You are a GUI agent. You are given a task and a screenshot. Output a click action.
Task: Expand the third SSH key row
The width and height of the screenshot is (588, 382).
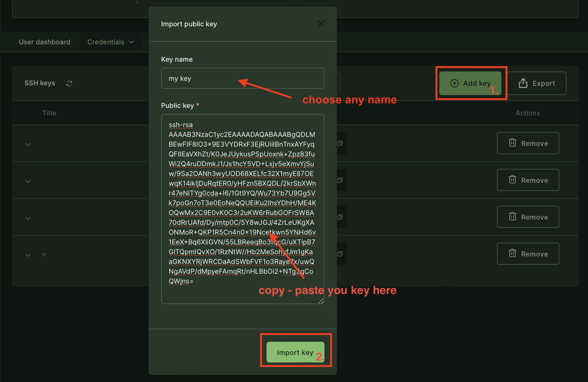click(28, 218)
